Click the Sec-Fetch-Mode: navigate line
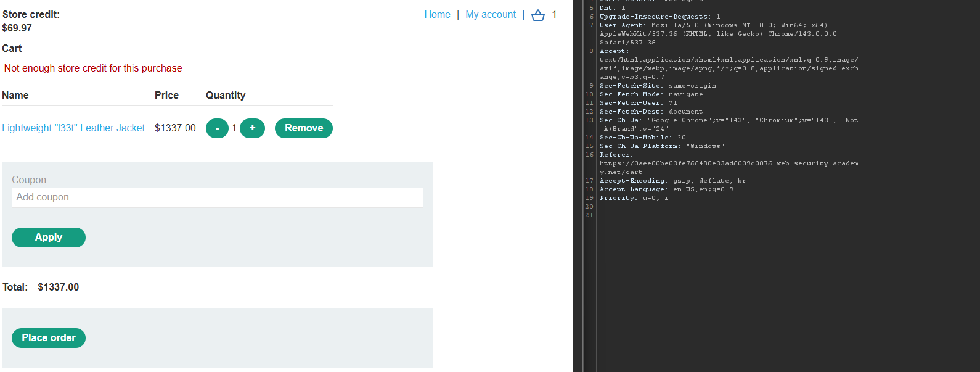 651,94
